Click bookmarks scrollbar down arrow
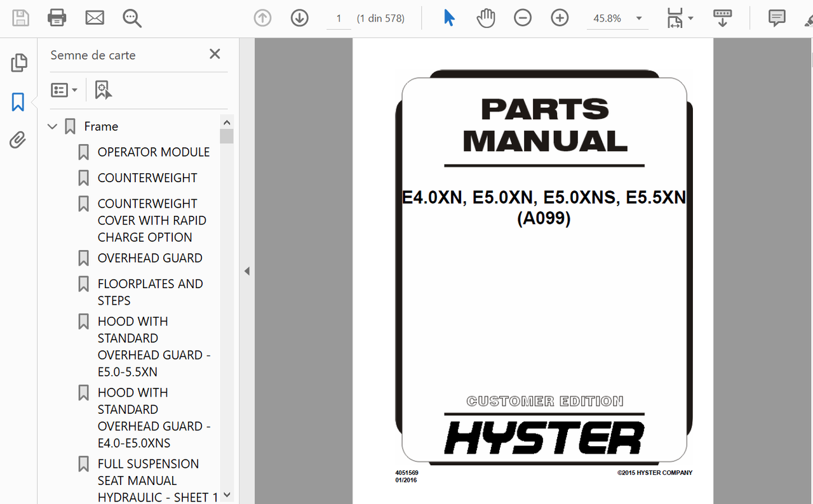This screenshot has height=504, width=813. pos(227,496)
